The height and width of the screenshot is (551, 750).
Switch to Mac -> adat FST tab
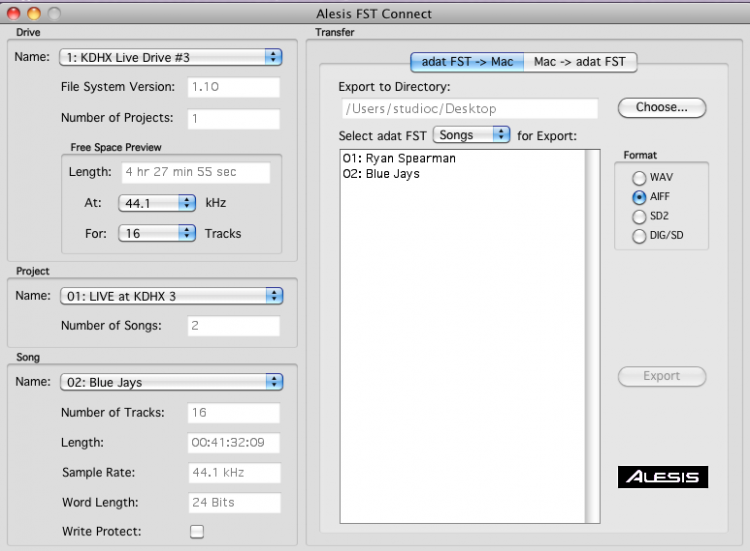coord(579,62)
